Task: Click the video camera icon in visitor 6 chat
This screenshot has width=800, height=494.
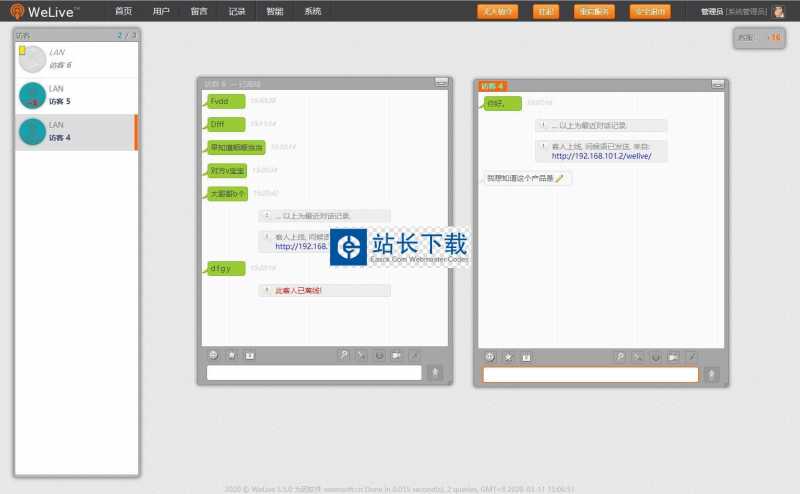Action: coord(396,355)
